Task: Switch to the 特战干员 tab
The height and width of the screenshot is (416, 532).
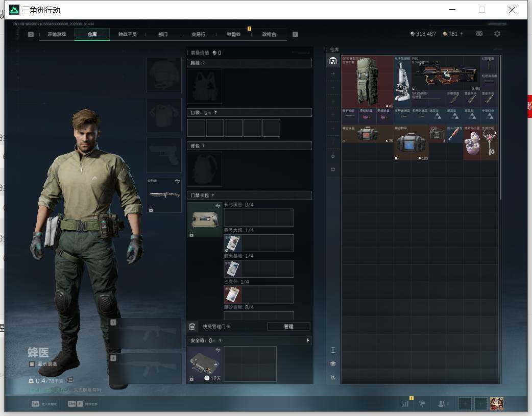Action: point(128,34)
